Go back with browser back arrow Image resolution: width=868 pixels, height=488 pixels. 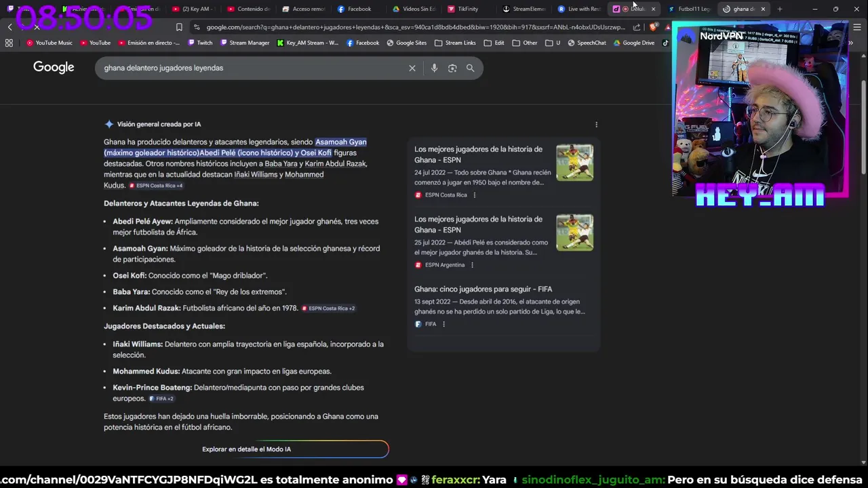(x=9, y=27)
